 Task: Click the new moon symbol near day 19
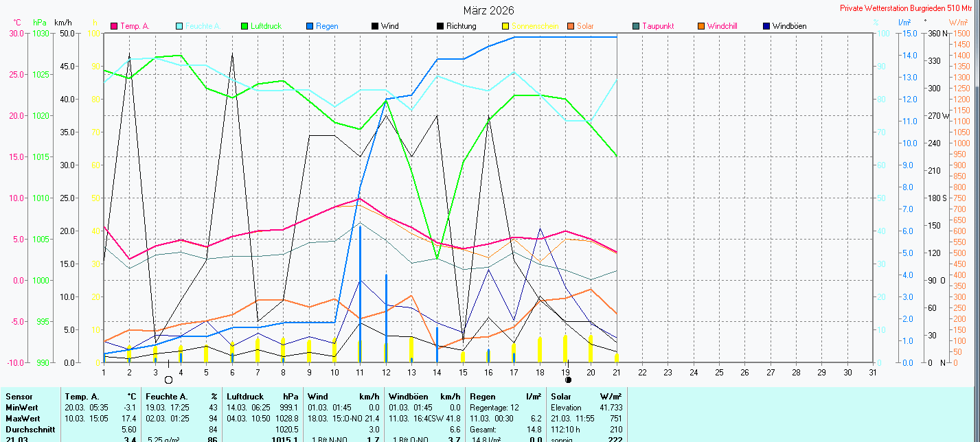pos(568,380)
